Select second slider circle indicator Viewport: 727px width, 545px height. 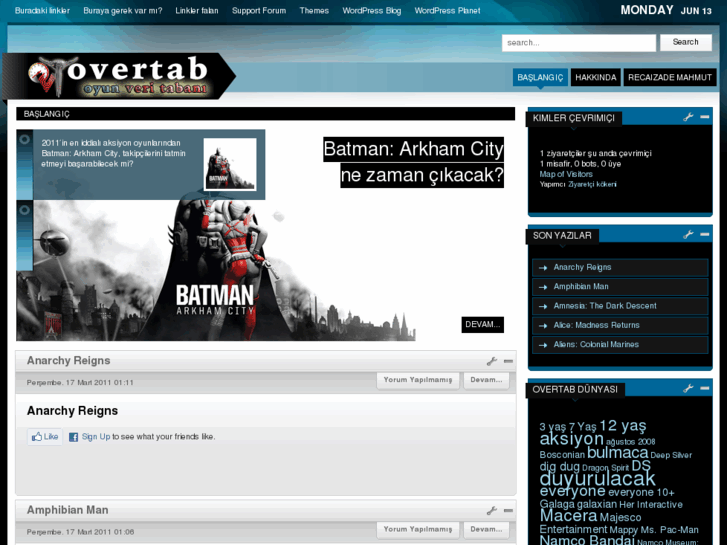point(25,210)
